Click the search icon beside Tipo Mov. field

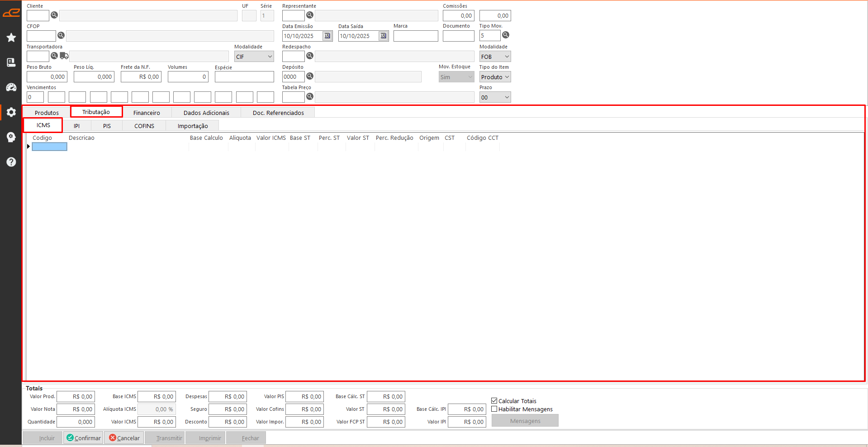point(506,35)
